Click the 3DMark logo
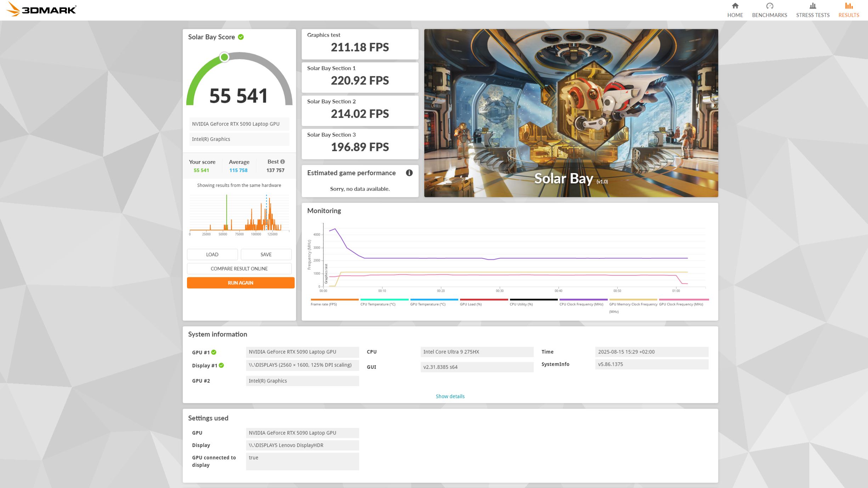 coord(41,10)
